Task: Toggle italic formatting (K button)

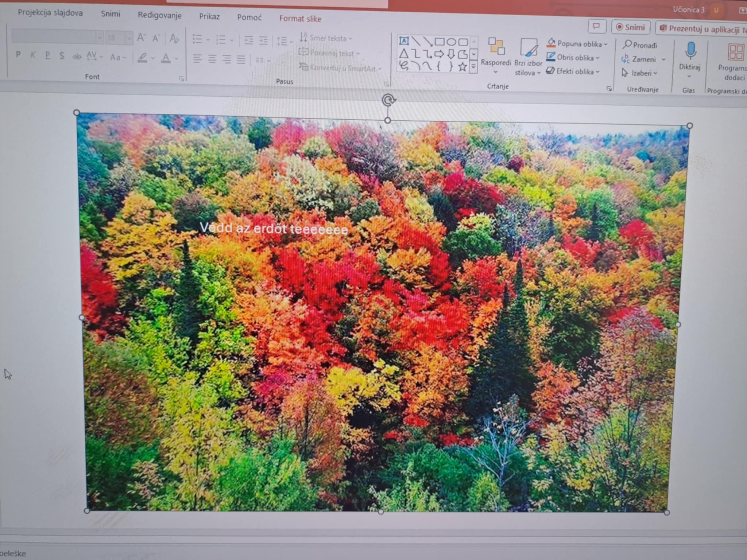Action: point(33,55)
